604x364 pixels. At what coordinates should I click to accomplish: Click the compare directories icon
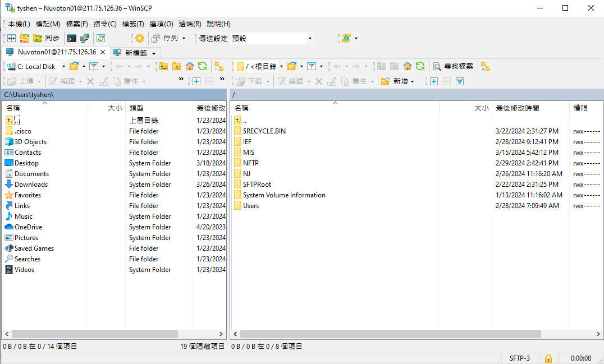point(11,38)
